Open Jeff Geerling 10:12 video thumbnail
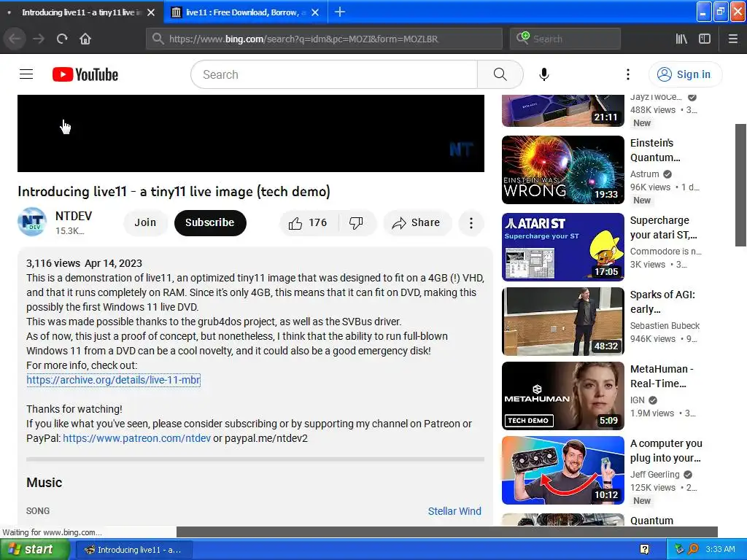Viewport: 747px width, 560px height. coord(562,470)
